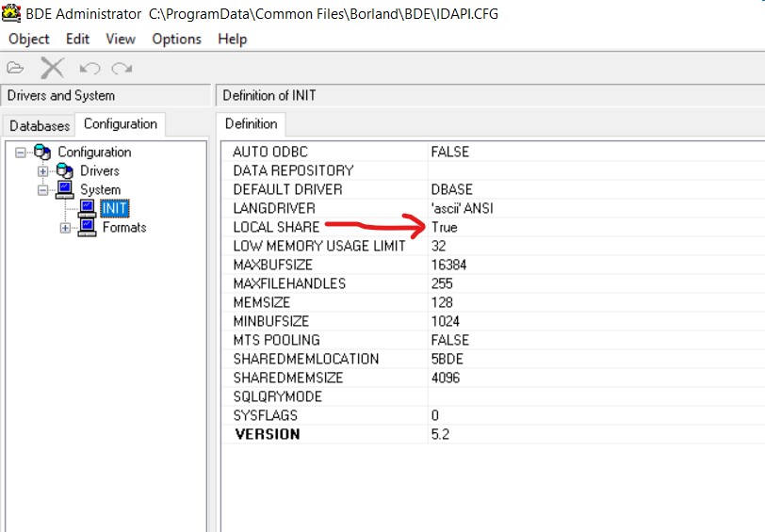Click the BDE Administrator title bar icon
The image size is (765, 532).
coord(12,13)
